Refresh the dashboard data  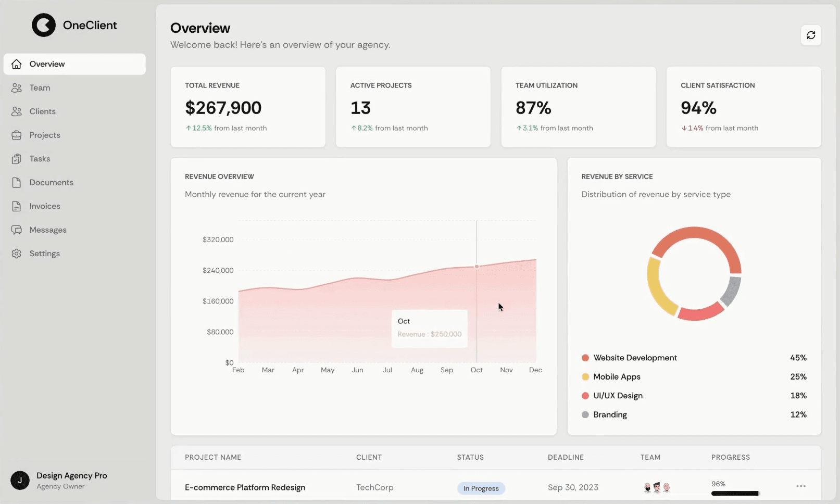click(811, 35)
